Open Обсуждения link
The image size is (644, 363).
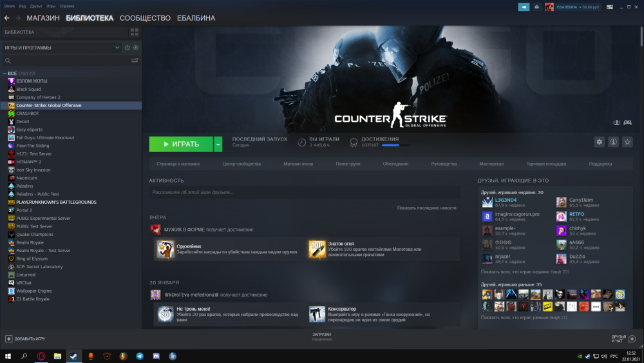(x=395, y=164)
